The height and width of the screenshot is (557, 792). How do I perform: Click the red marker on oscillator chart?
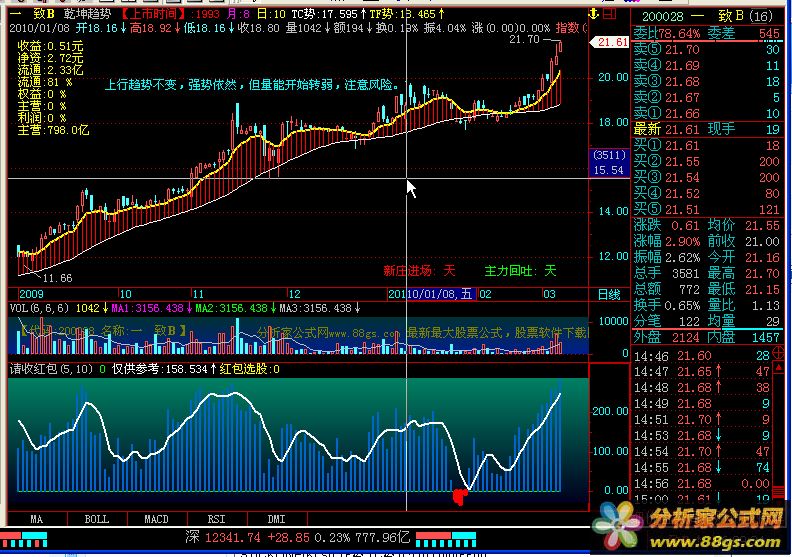pos(461,495)
